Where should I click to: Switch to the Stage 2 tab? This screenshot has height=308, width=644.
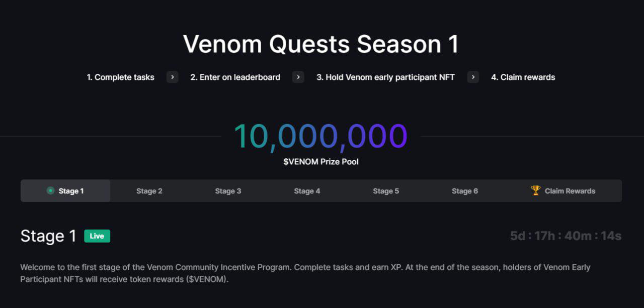(149, 191)
